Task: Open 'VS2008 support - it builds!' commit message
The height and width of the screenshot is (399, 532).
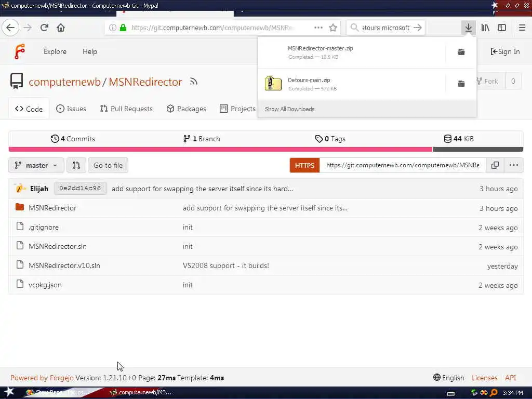Action: pyautogui.click(x=226, y=265)
